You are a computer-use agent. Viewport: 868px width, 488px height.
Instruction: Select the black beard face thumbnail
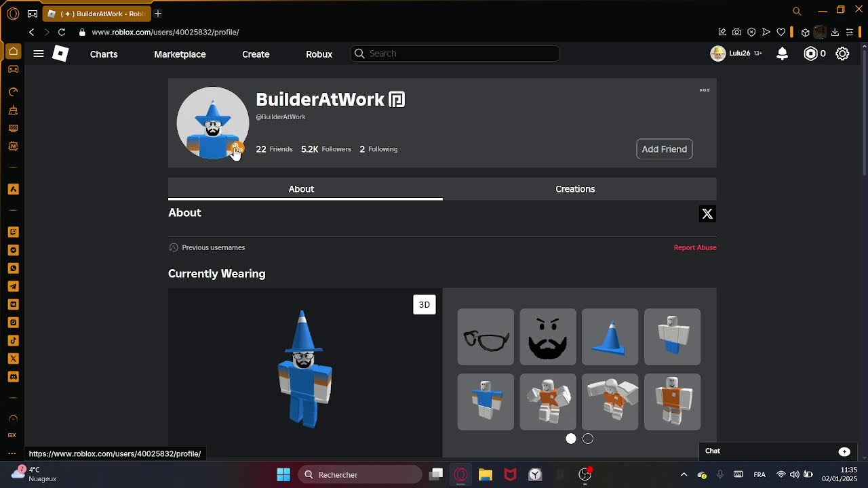click(548, 337)
